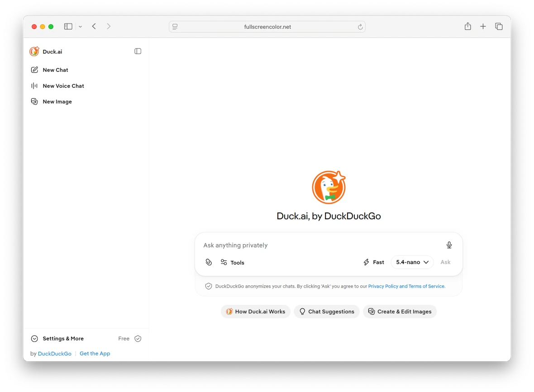Go forward in Safari
The image size is (534, 392).
[x=109, y=26]
